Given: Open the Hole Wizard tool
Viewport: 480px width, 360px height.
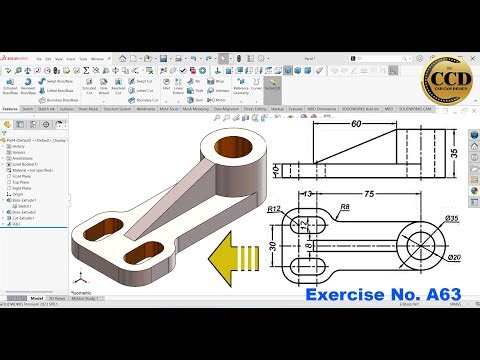Looking at the screenshot, I should (104, 86).
